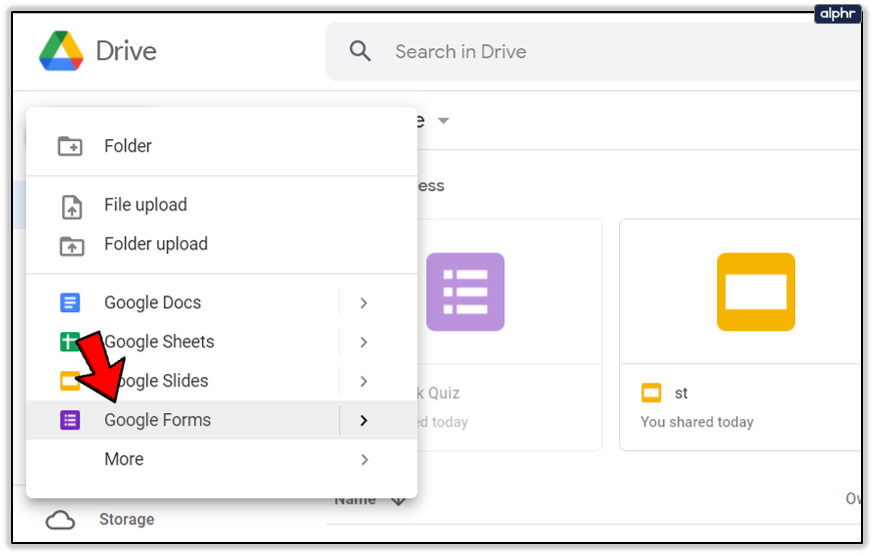Open the My Drive dropdown caret

pos(443,121)
